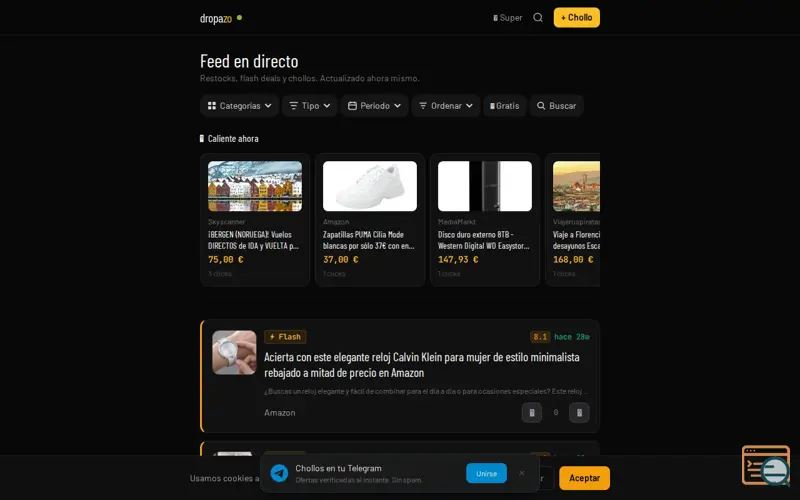Viewport: 800px width, 500px height.
Task: Open the PUMA Cilia Mode sneaker image
Action: coord(370,186)
